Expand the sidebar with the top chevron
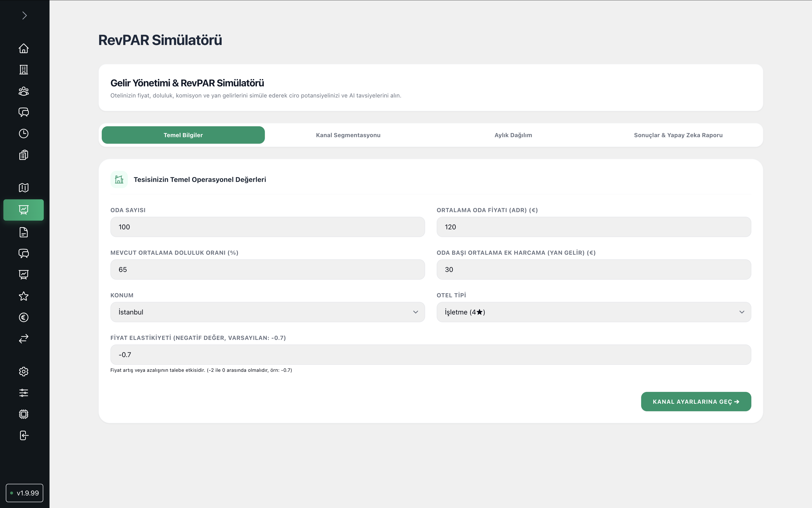 (x=24, y=15)
